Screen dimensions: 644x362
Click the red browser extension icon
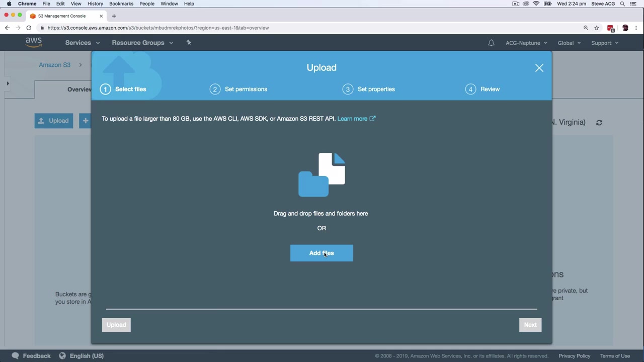[611, 29]
